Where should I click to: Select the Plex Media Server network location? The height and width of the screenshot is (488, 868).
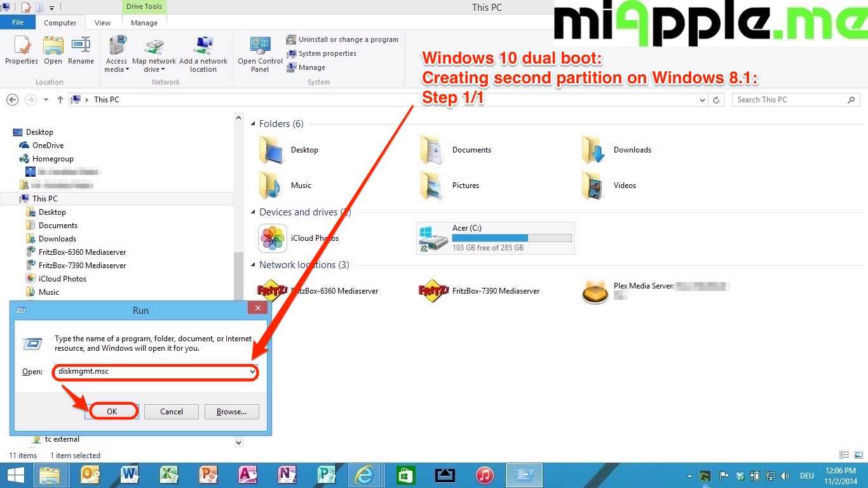point(655,291)
